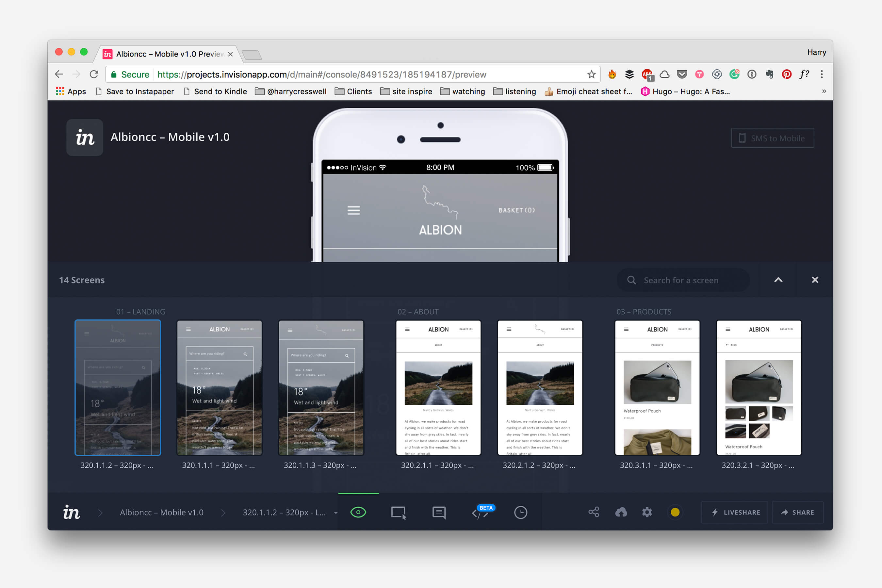This screenshot has width=882, height=588.
Task: Open Clients bookmark folder
Action: [353, 91]
